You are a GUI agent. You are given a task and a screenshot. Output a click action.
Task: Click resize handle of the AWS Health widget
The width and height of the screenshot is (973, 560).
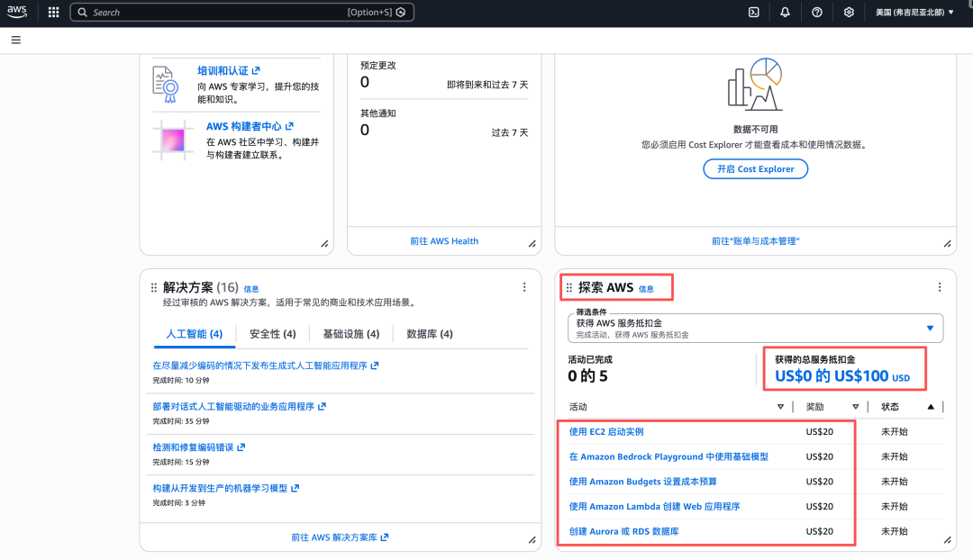pos(532,244)
